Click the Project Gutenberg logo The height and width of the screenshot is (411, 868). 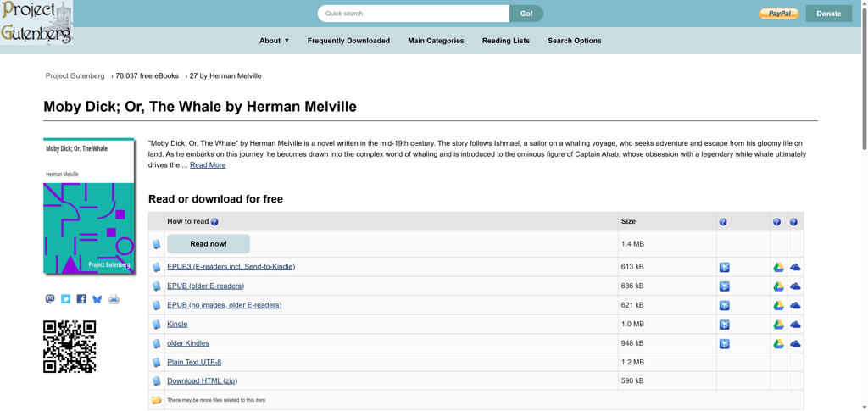pos(36,23)
